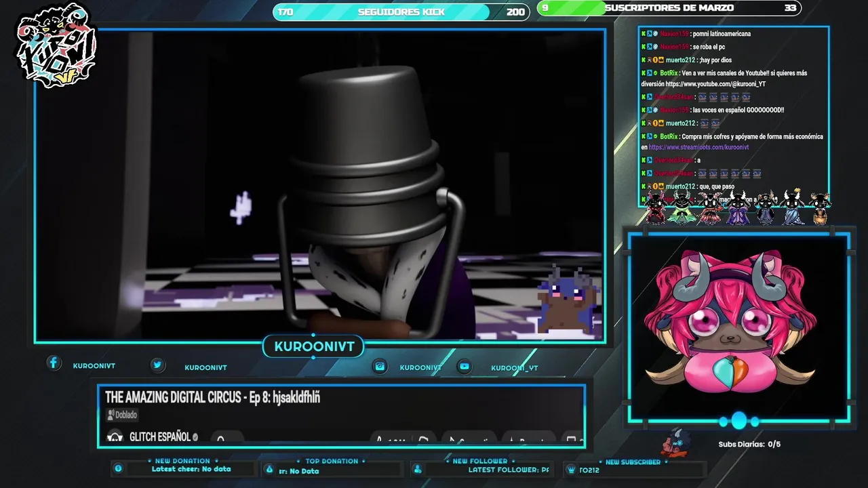This screenshot has height=488, width=868.
Task: Click the Facebook icon beside KUROONIVT
Action: pyautogui.click(x=54, y=363)
